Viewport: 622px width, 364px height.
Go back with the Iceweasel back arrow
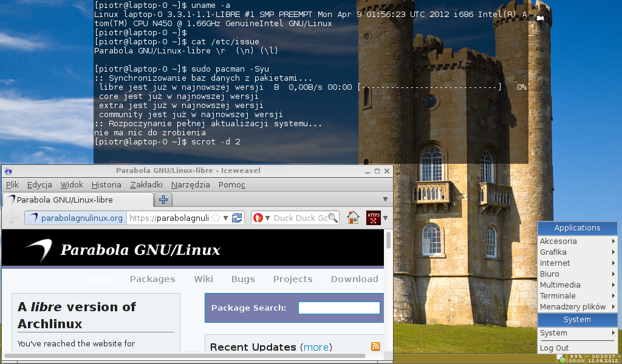click(x=12, y=218)
